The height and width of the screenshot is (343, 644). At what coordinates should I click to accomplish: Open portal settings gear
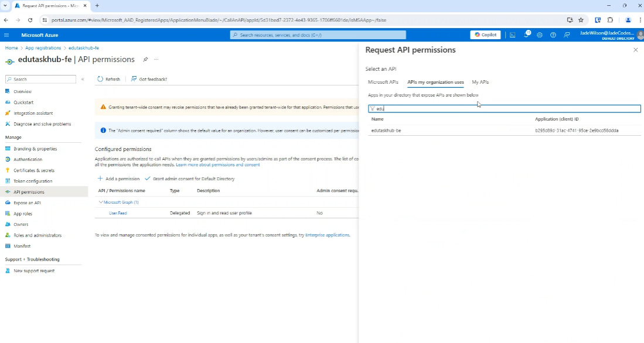[540, 35]
